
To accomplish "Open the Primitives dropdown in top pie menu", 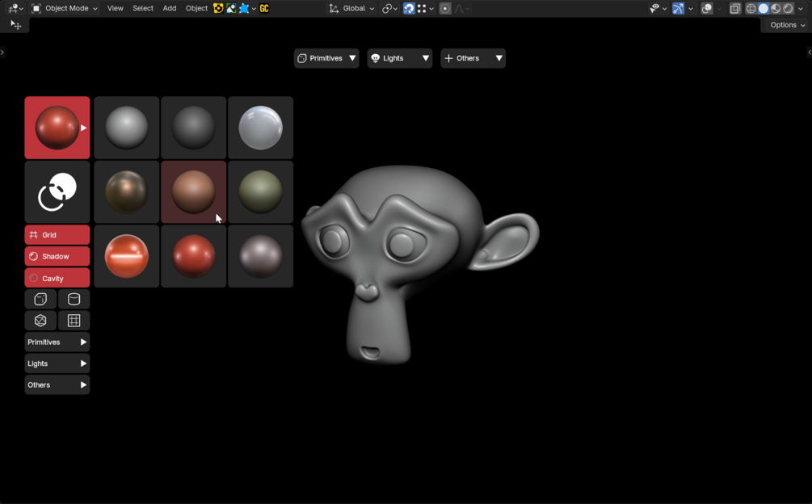I will [x=326, y=58].
